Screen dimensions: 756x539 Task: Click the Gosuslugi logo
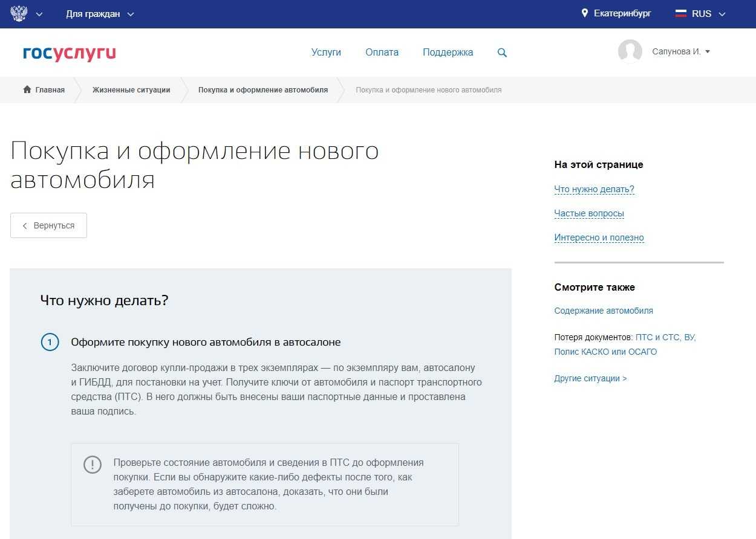(x=69, y=53)
